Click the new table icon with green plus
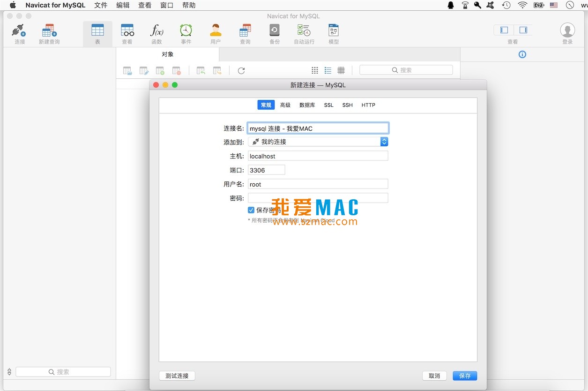Image resolution: width=588 pixels, height=391 pixels. pyautogui.click(x=160, y=70)
